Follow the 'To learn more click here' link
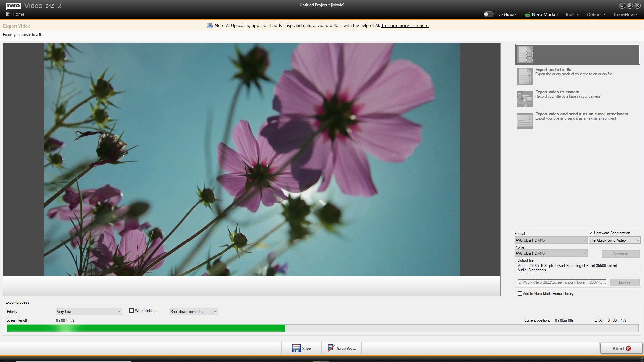644x362 pixels. pyautogui.click(x=405, y=25)
